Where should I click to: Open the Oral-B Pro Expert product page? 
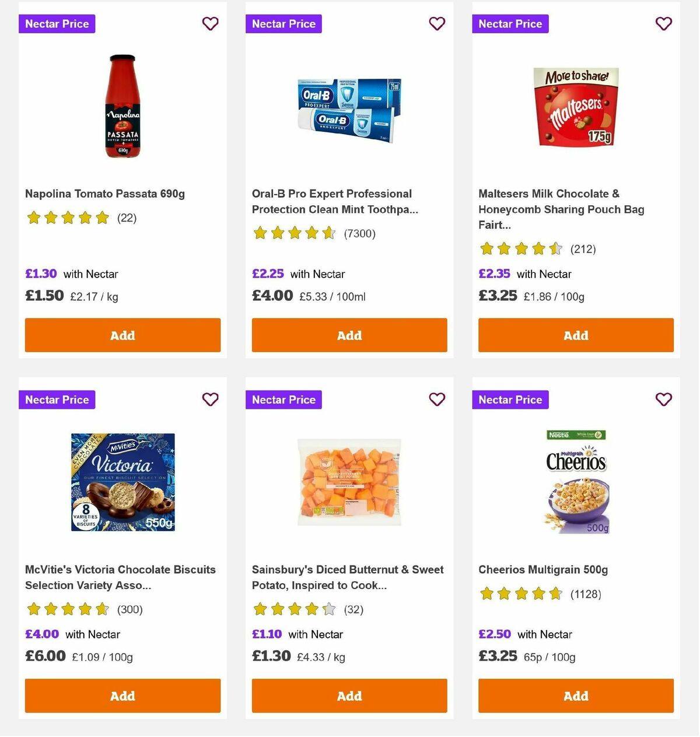point(331,201)
